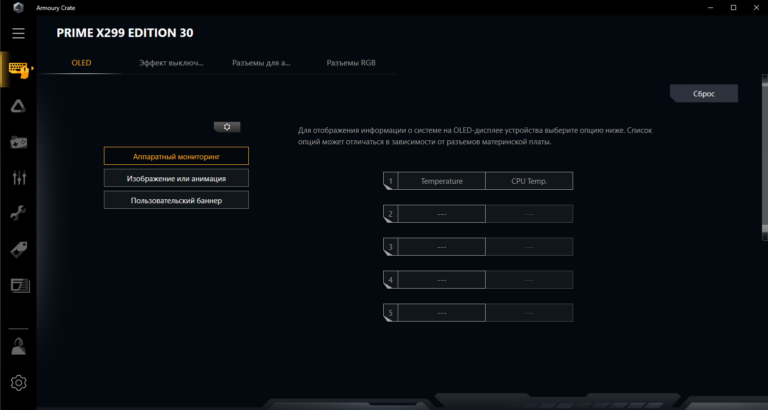
Task: Open Settings gear icon at sidebar bottom
Action: (x=19, y=383)
